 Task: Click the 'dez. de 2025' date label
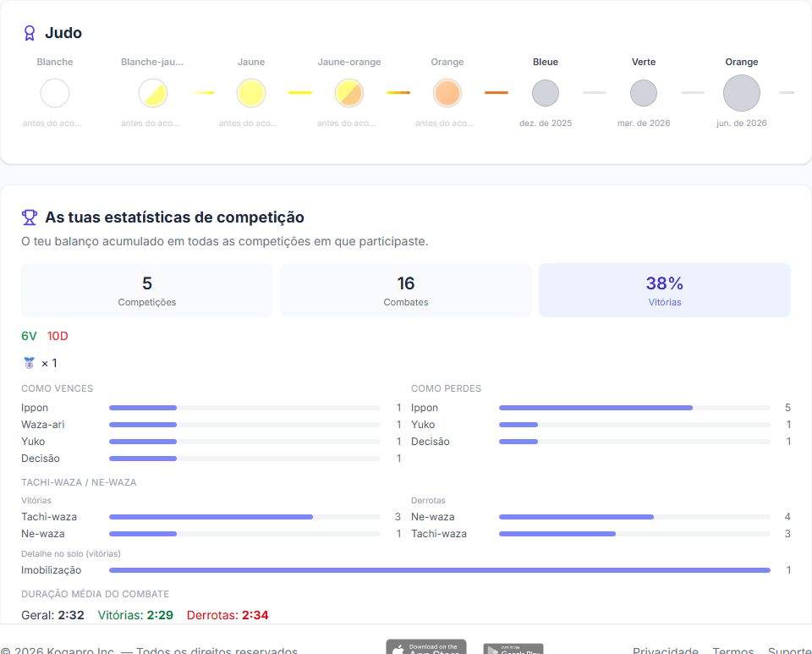pyautogui.click(x=546, y=124)
